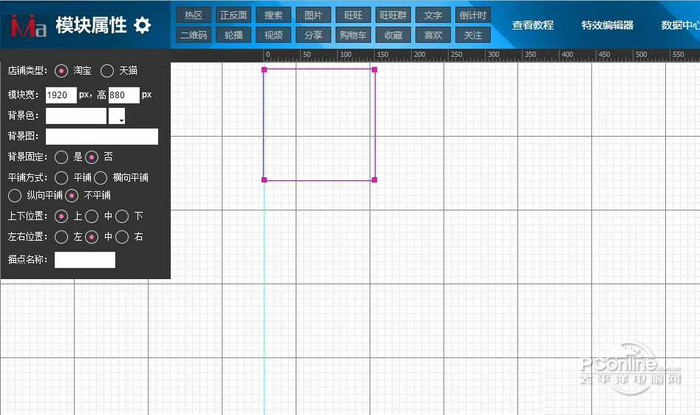Click the module width field 1920

click(61, 95)
